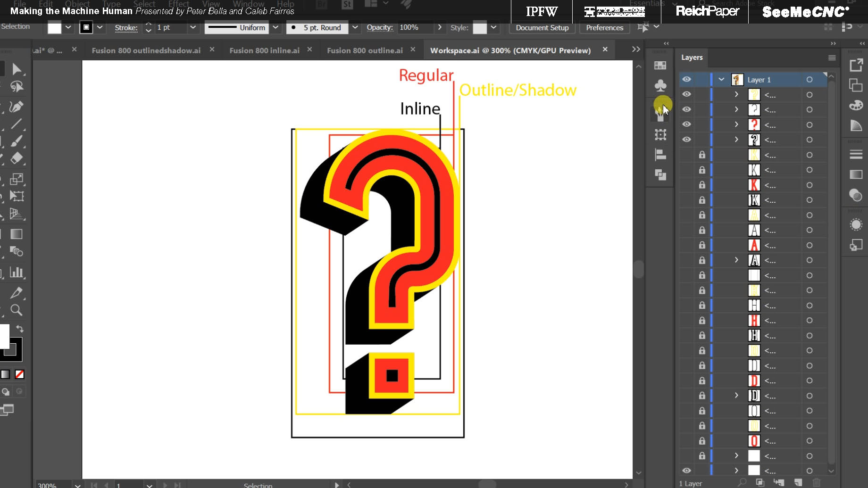Screen dimensions: 868x488
Task: Open the Asset Export panel icon
Action: [856, 65]
